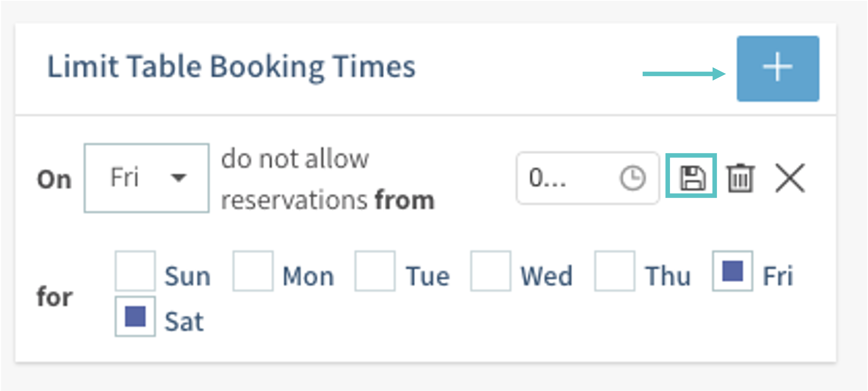Screen dimensions: 868x391
Task: Uncheck the Fri checkbox
Action: click(733, 271)
